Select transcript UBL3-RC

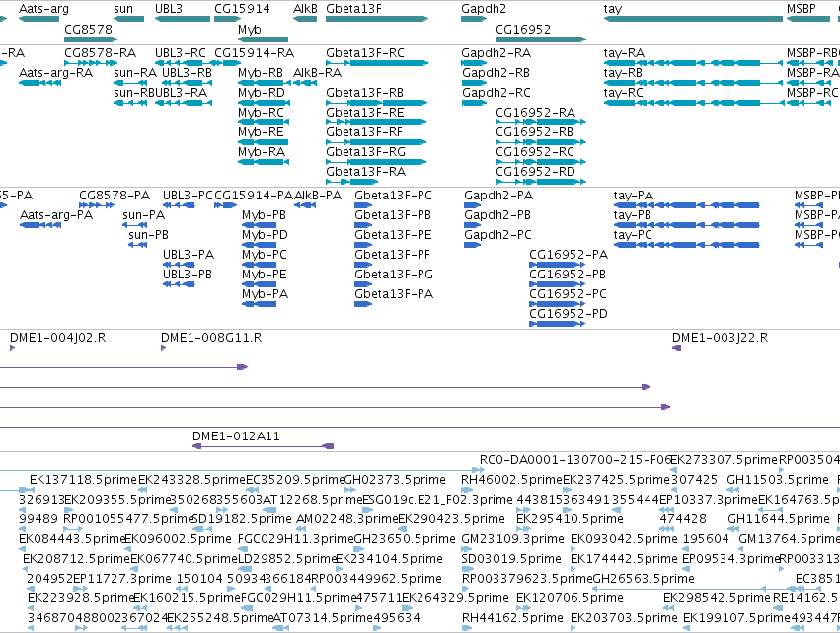coord(181,53)
